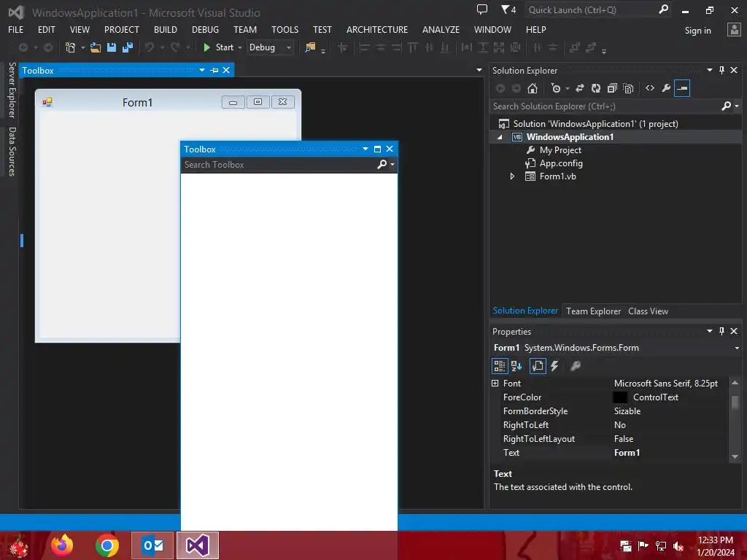Switch to the Class View tab
This screenshot has height=560, width=747.
648,311
